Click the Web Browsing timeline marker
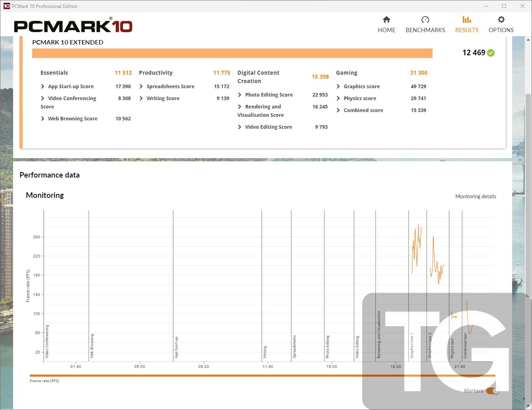The height and width of the screenshot is (410, 532). pos(92,346)
